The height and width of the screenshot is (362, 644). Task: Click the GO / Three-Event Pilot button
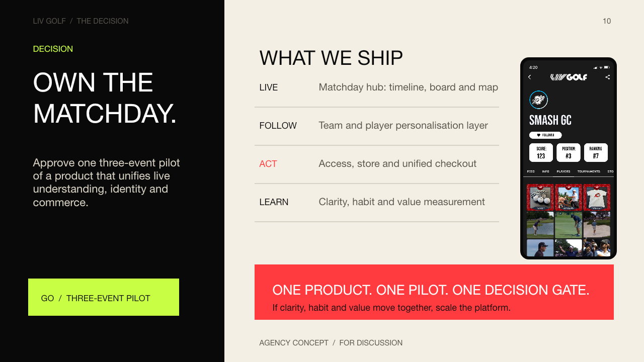(x=104, y=297)
